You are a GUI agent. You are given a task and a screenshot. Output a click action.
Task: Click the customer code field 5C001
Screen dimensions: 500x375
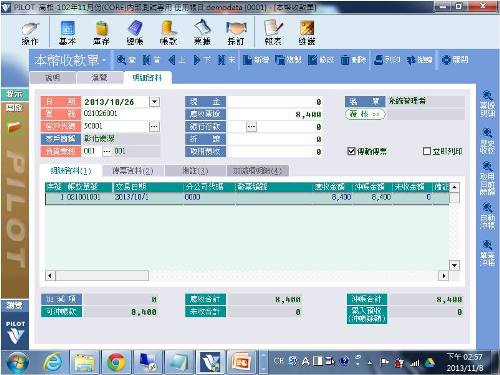pos(115,126)
